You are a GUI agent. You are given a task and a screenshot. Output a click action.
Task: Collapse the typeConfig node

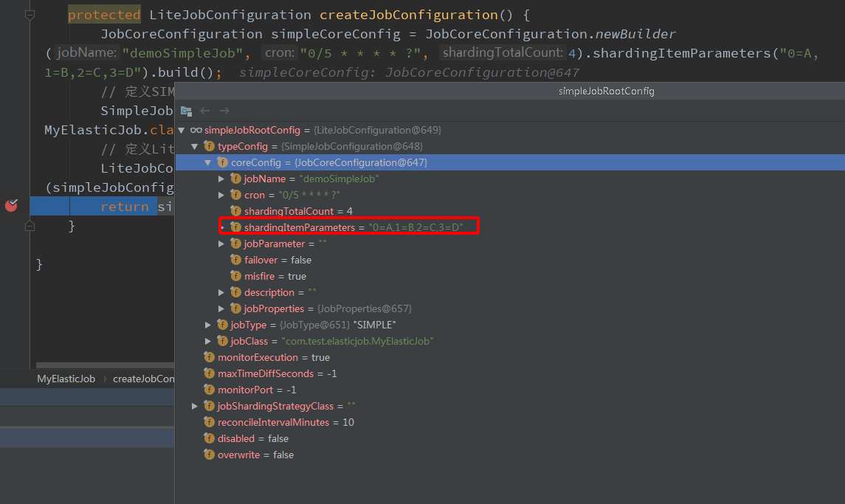[x=195, y=146]
